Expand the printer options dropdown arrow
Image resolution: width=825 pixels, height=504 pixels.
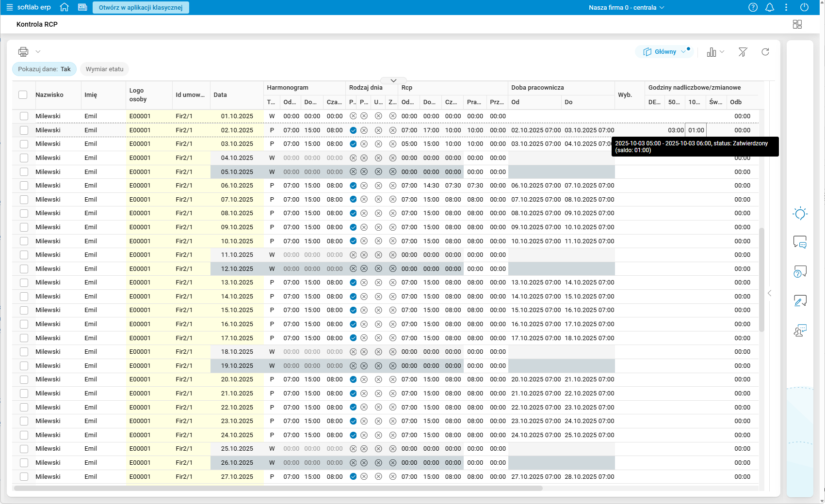coord(38,52)
